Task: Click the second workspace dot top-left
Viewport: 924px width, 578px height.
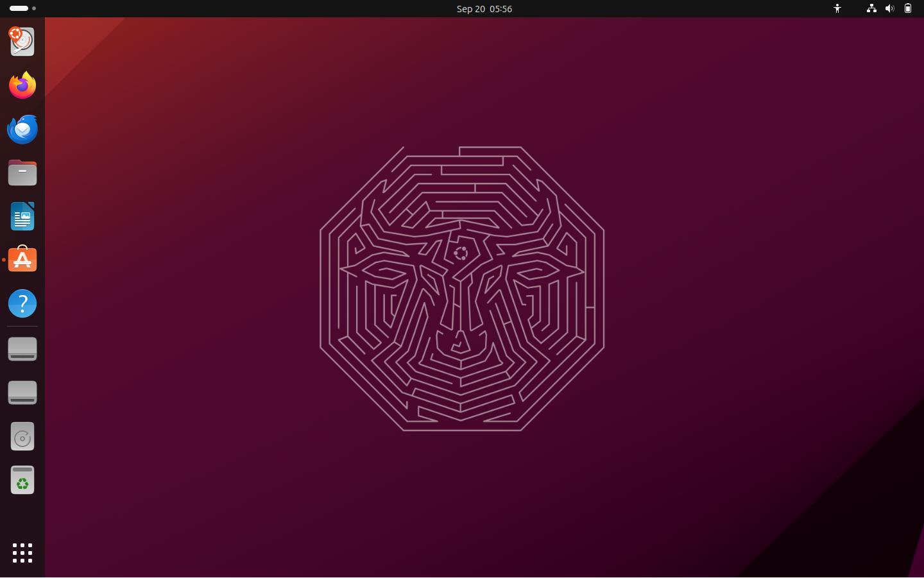Action: tap(34, 8)
